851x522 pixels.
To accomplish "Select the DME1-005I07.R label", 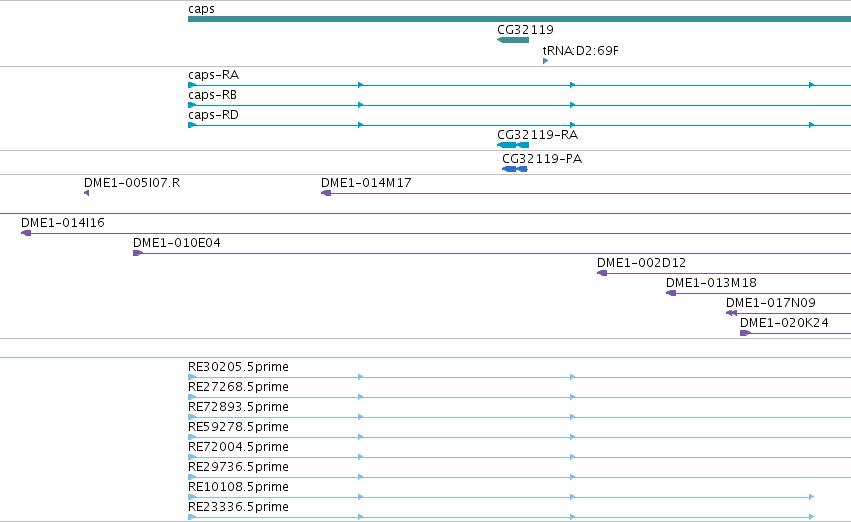I will point(132,183).
